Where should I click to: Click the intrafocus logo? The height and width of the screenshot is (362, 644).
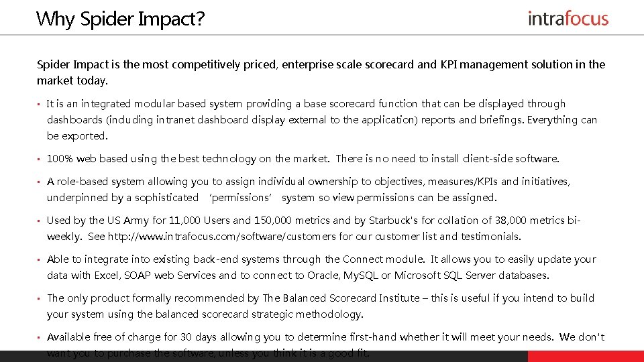tap(568, 18)
